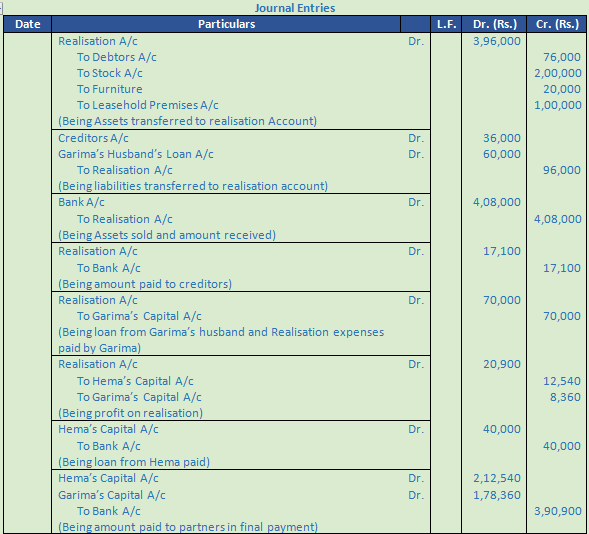This screenshot has height=534, width=589.
Task: Select the L.F. column header
Action: pos(446,24)
